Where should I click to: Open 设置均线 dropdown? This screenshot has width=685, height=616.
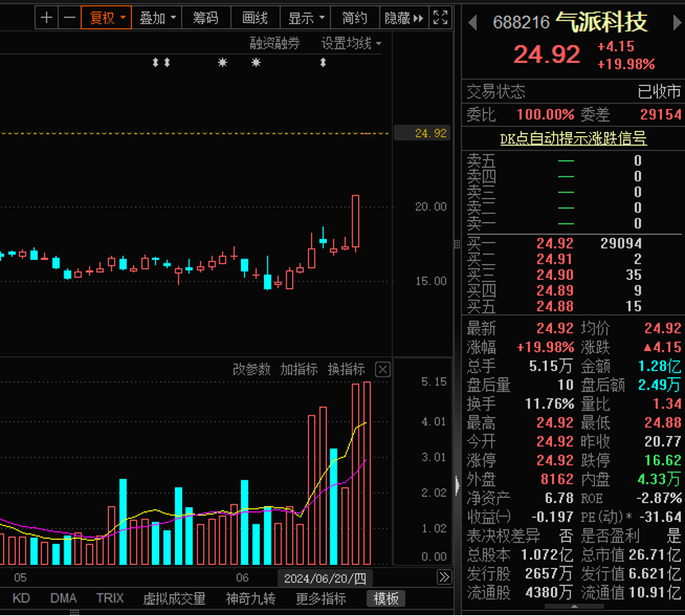coord(352,43)
